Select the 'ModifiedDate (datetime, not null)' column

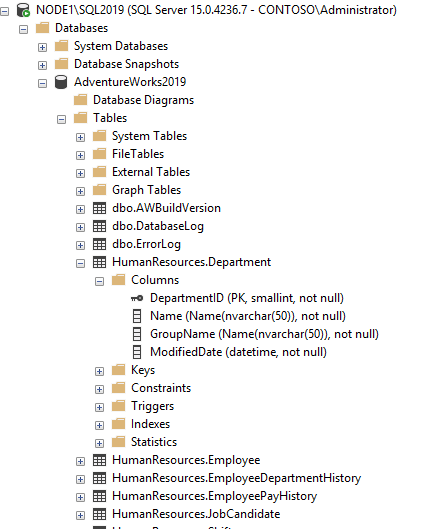pyautogui.click(x=238, y=352)
